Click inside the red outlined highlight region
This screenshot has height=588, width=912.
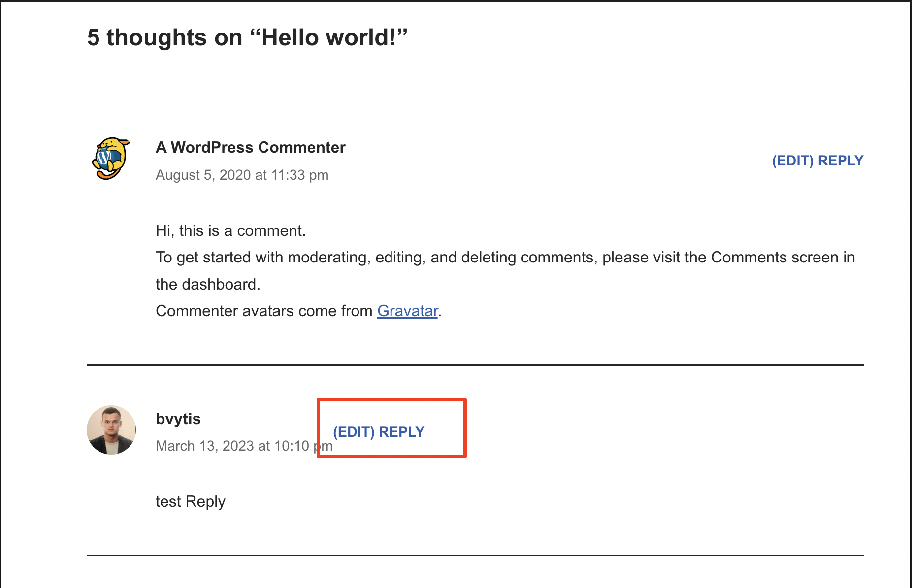click(x=391, y=428)
